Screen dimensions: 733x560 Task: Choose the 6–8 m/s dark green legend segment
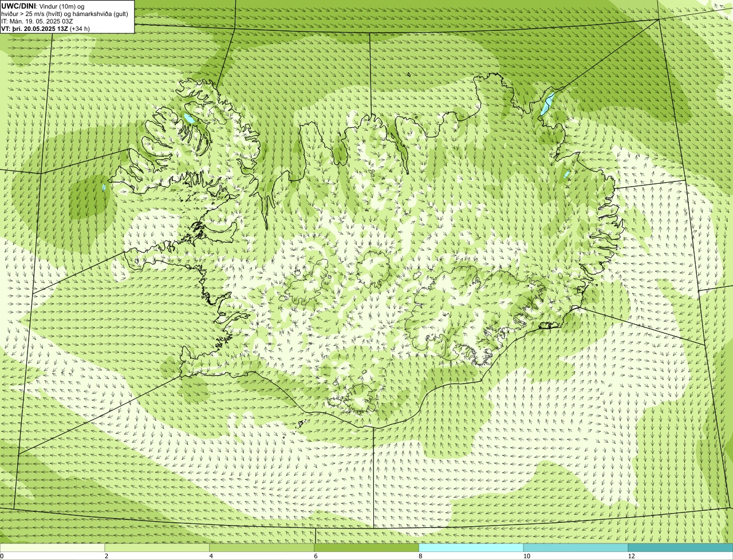[367, 547]
